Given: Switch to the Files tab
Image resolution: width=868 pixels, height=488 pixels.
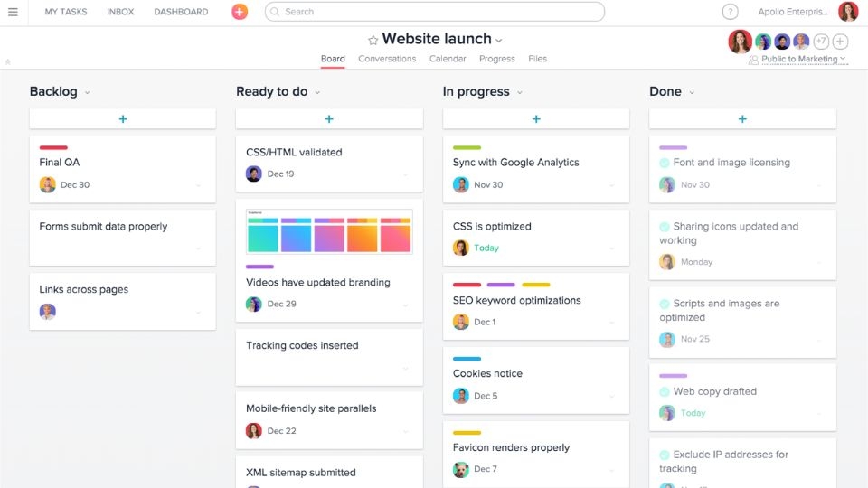Looking at the screenshot, I should 537,59.
